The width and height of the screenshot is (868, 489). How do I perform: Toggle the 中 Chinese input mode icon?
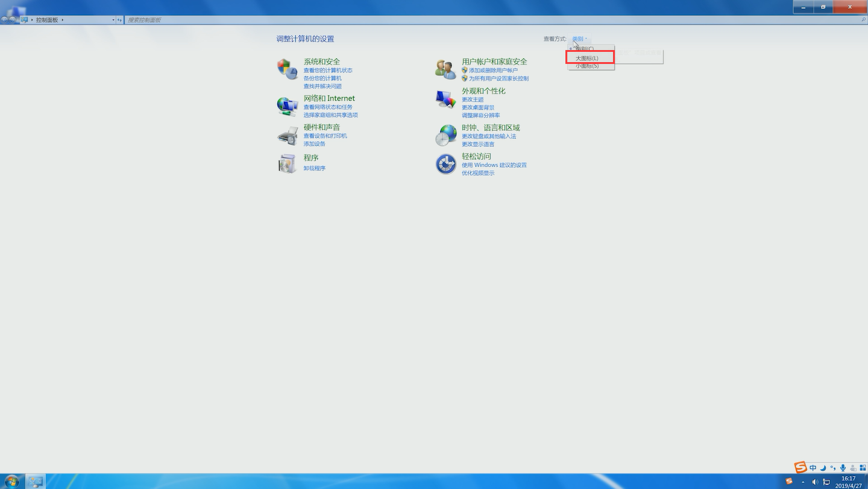pos(813,468)
